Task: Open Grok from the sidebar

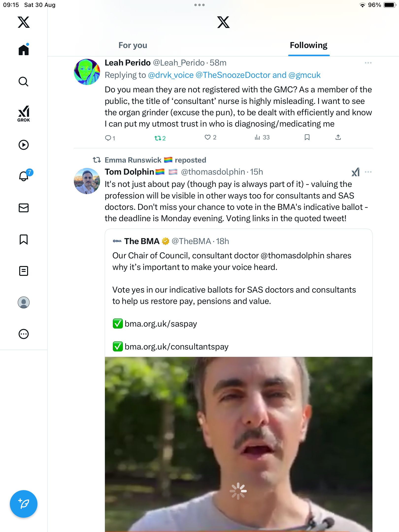Action: tap(24, 114)
